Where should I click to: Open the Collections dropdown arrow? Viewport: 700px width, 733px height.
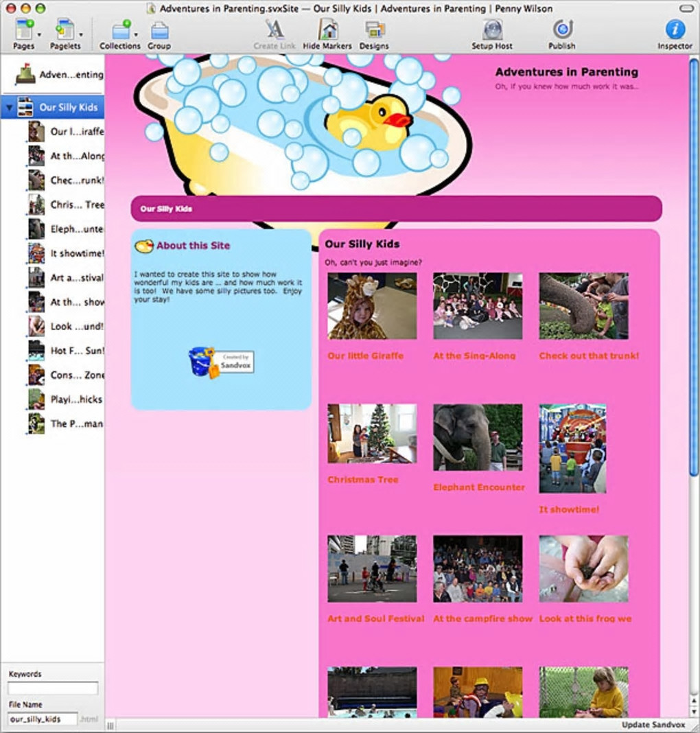tap(136, 34)
